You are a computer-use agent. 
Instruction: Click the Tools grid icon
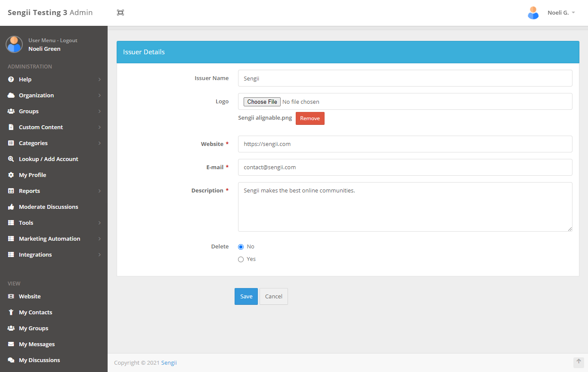[11, 223]
